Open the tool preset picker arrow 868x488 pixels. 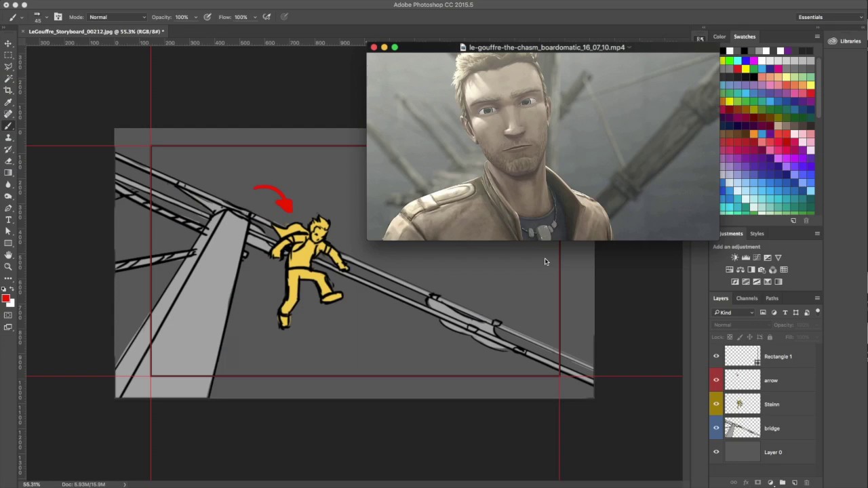click(x=22, y=17)
